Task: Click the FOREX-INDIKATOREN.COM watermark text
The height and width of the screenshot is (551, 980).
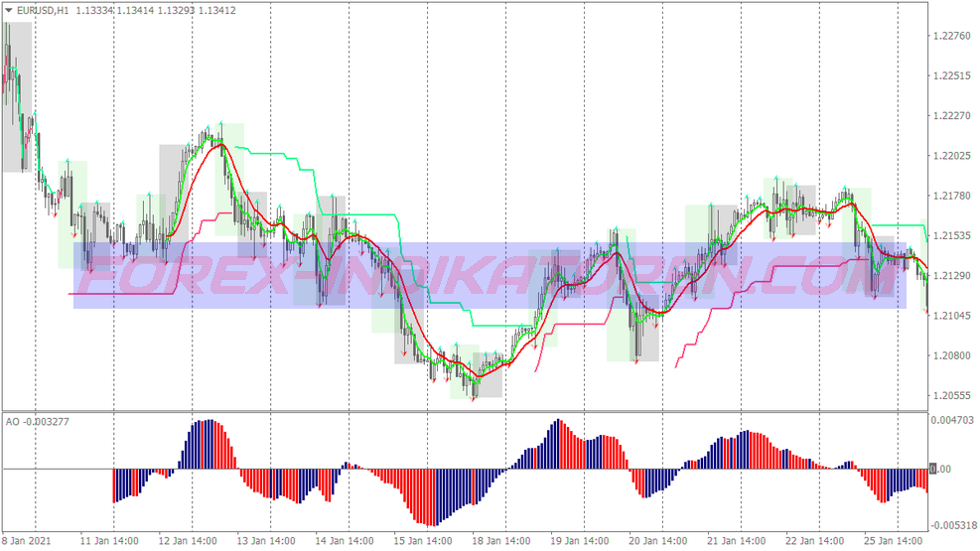Action: [x=490, y=276]
